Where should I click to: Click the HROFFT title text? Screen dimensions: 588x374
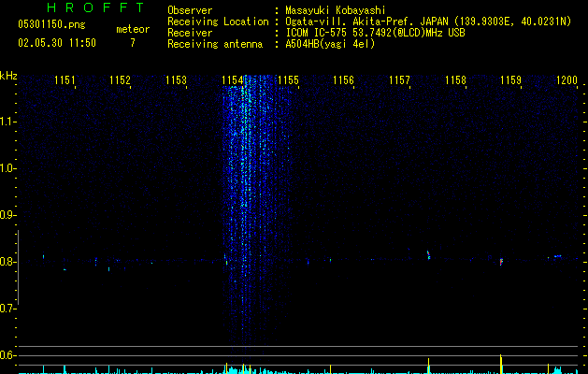click(x=96, y=7)
